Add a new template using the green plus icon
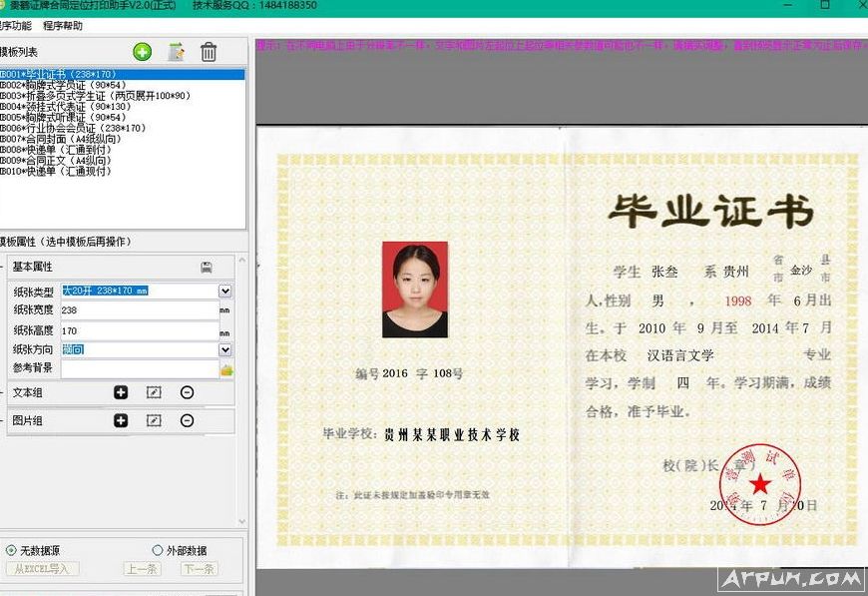 pos(143,51)
